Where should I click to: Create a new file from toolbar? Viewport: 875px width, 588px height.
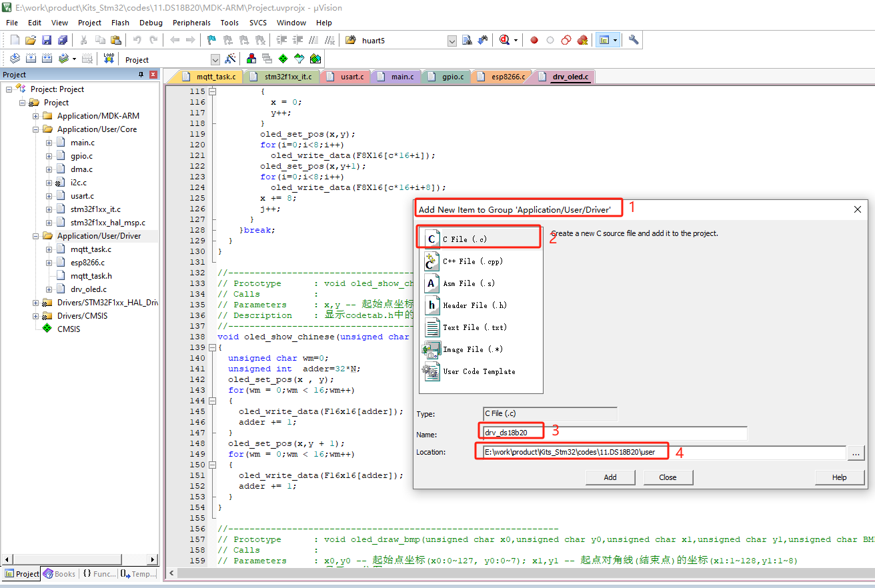point(15,40)
